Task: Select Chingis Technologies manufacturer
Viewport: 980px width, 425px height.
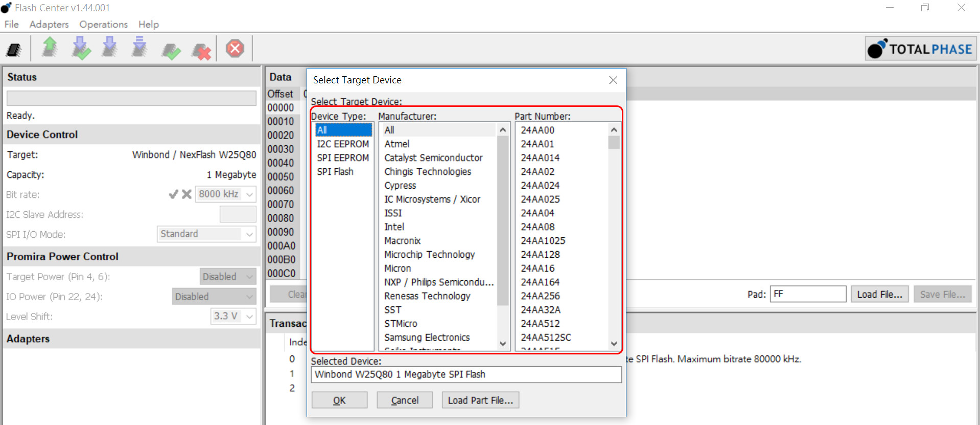Action: 428,171
